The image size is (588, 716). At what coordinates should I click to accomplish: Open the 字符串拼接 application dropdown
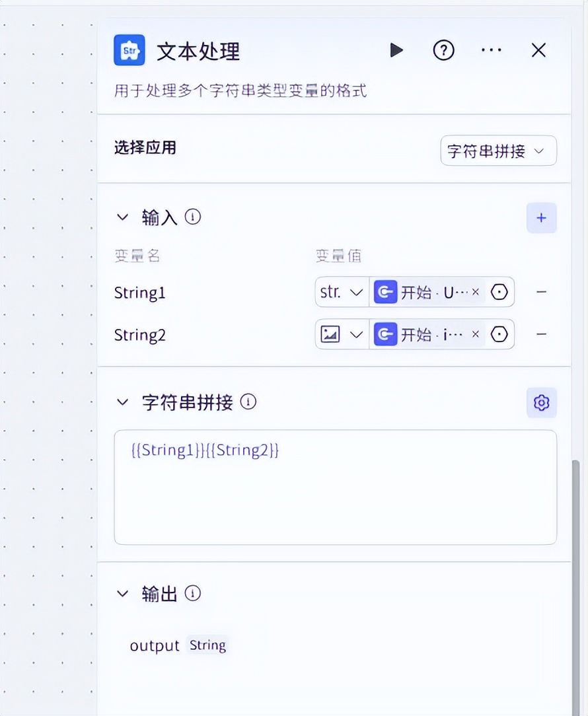[498, 151]
